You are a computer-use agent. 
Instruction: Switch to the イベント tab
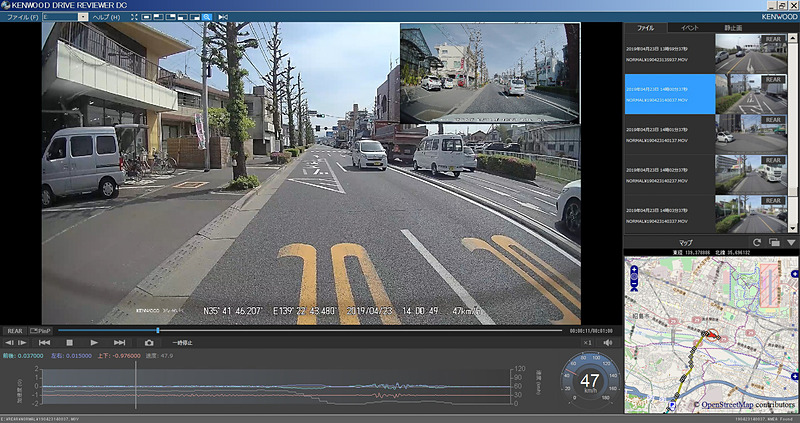coord(689,28)
